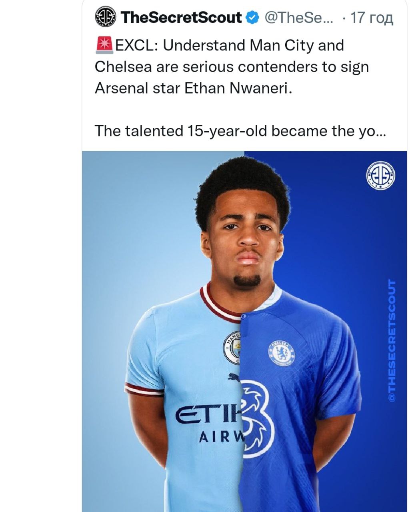Click the vertical @THESECRETSCOUT watermark text
Viewport: 420px width, 512px height.
pyautogui.click(x=392, y=340)
